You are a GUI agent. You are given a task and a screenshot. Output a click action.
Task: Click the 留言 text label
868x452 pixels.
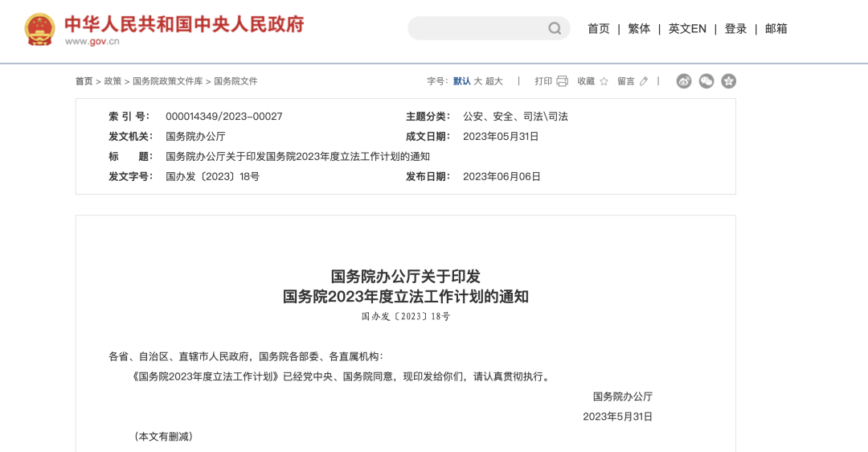point(626,81)
